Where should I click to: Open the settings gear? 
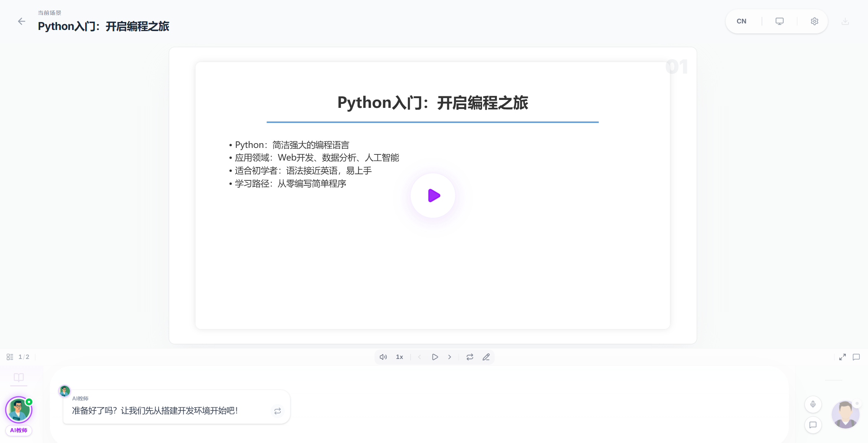point(814,21)
